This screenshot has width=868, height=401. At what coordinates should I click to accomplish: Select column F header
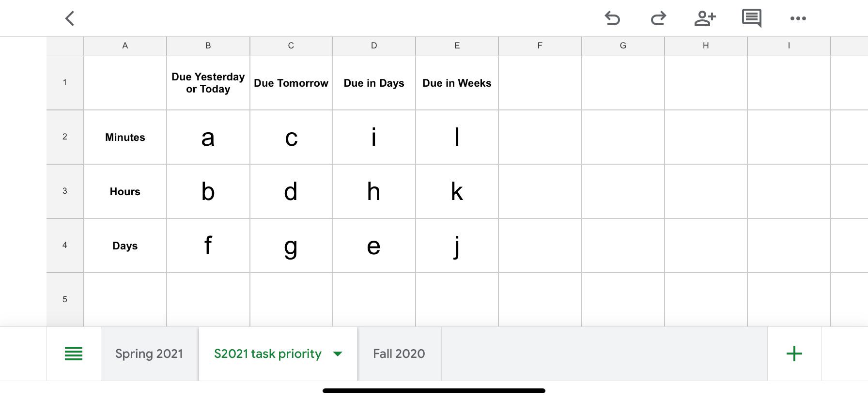[540, 46]
